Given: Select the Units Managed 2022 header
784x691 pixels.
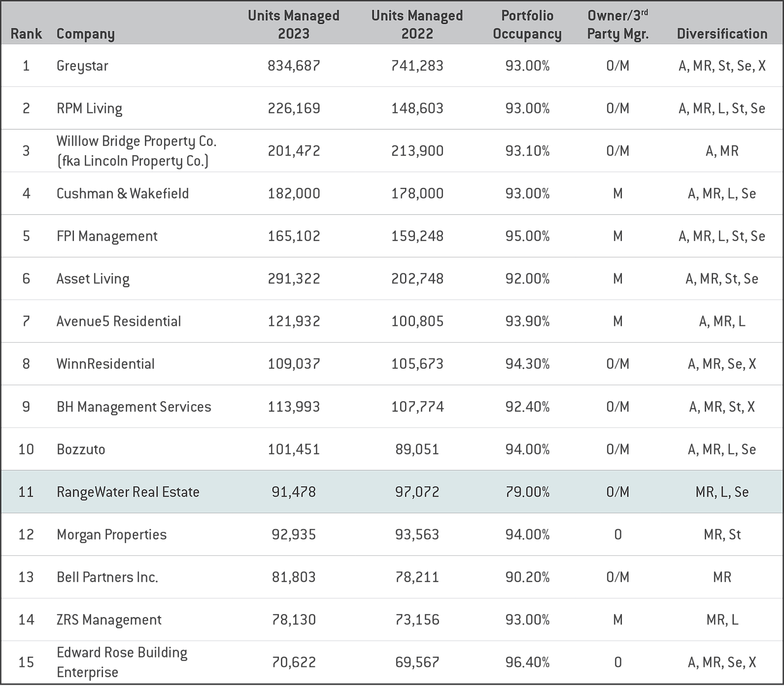Looking at the screenshot, I should 417,25.
